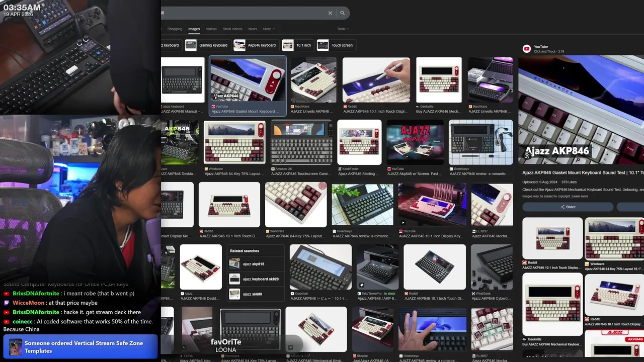Open the Short videos tab
The width and height of the screenshot is (644, 362).
[232, 29]
